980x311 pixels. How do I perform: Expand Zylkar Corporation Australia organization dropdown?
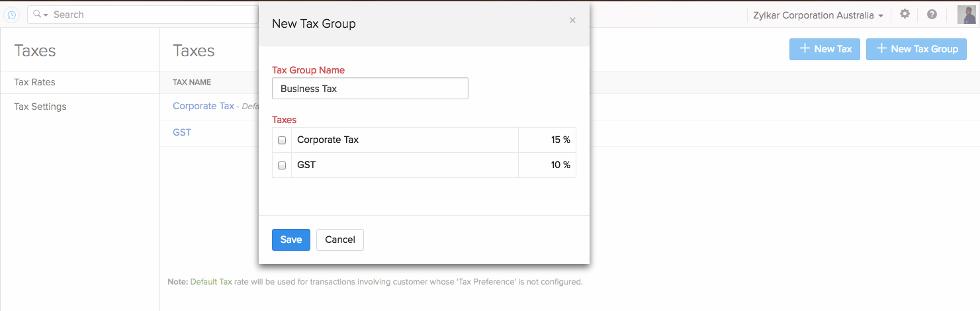coord(818,15)
